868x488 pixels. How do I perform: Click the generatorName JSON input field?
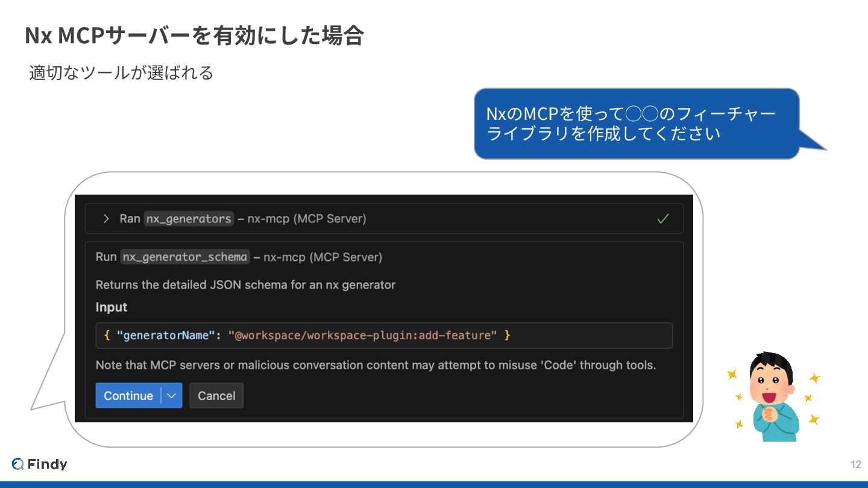(x=384, y=336)
